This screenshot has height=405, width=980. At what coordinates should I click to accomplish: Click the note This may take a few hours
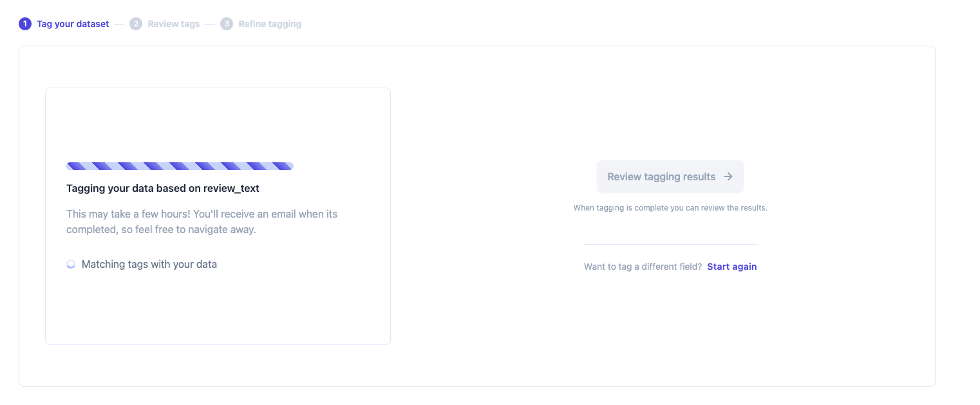pyautogui.click(x=202, y=221)
